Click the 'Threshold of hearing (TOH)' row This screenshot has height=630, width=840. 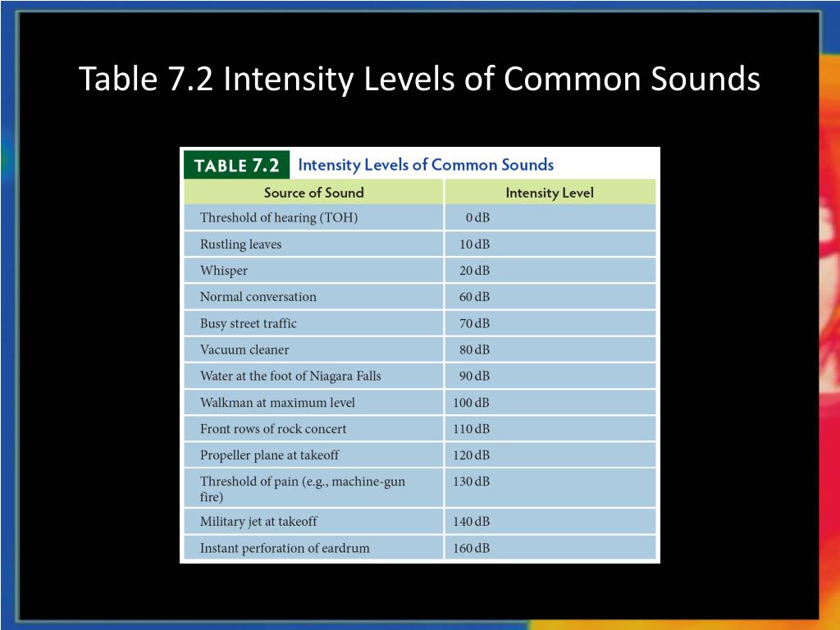click(419, 217)
